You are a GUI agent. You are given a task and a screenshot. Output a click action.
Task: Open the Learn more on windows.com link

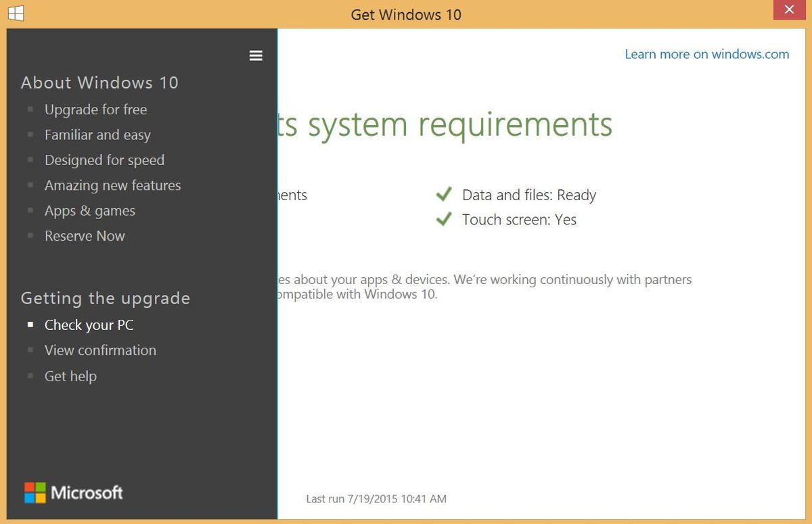707,54
